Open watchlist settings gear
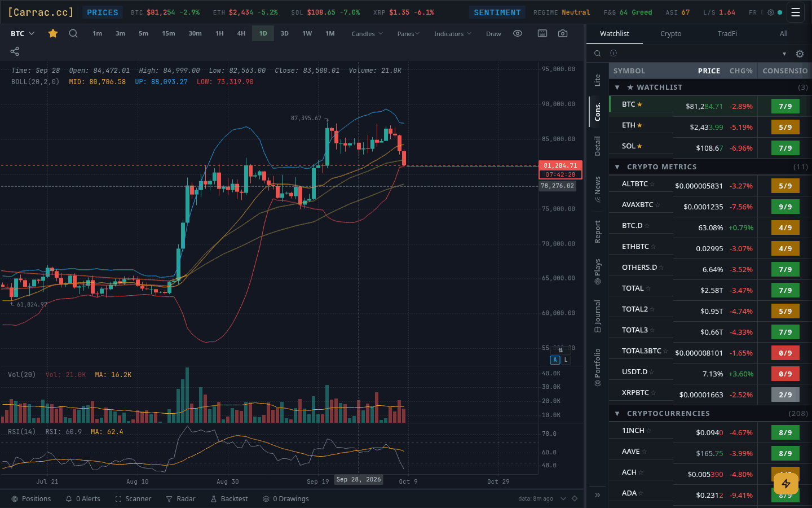 pos(800,54)
